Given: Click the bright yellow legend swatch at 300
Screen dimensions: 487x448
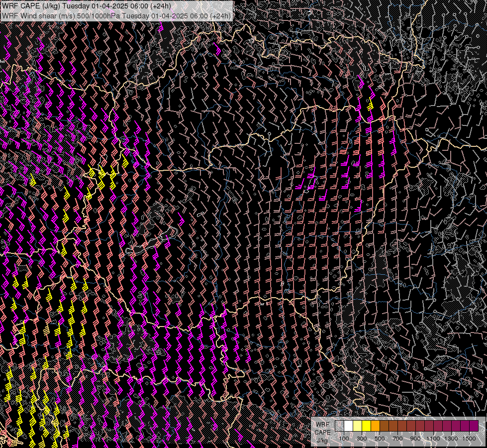Looking at the screenshot, I should coord(367,426).
